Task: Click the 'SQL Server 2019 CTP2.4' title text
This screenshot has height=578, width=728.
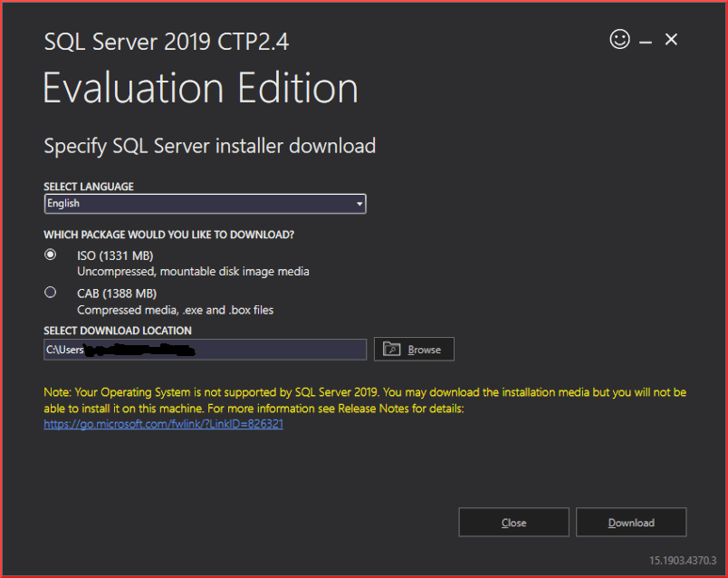Action: 167,42
